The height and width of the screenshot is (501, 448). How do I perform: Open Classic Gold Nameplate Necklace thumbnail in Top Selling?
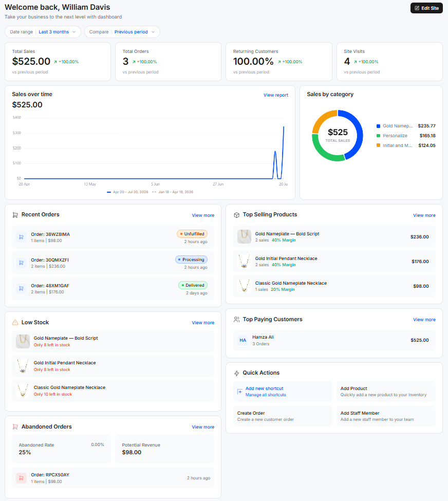tap(244, 286)
